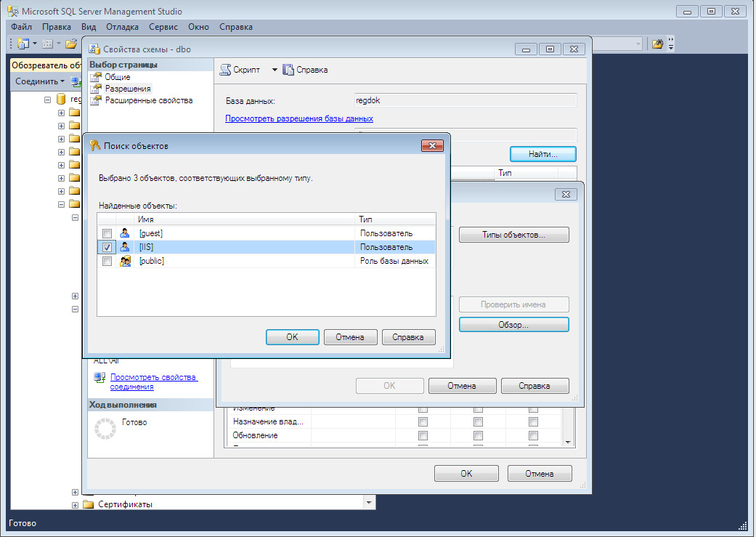Click the Расширенные свойства page icon
The height and width of the screenshot is (537, 756).
point(97,100)
